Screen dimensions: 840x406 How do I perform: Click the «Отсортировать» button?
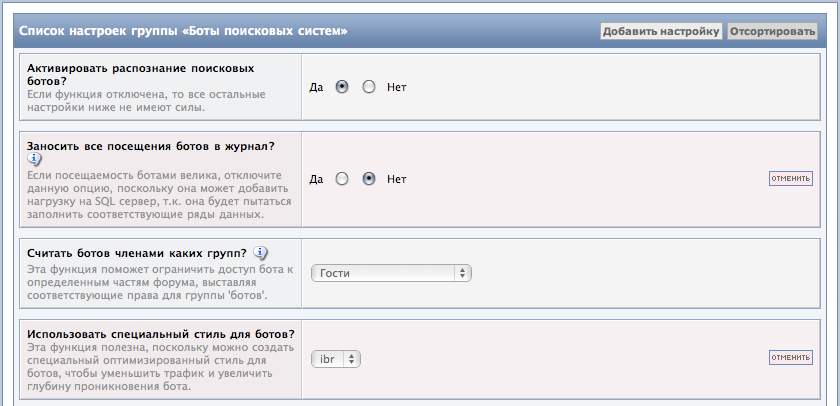click(772, 31)
